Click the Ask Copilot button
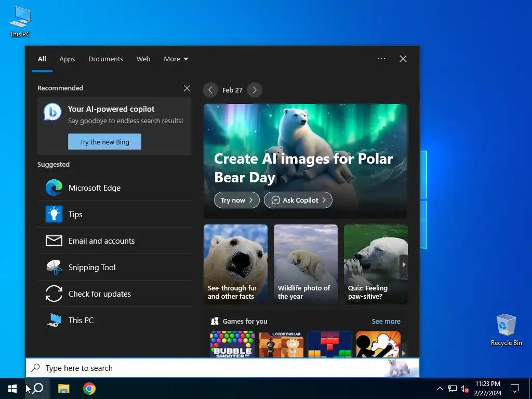 (298, 200)
